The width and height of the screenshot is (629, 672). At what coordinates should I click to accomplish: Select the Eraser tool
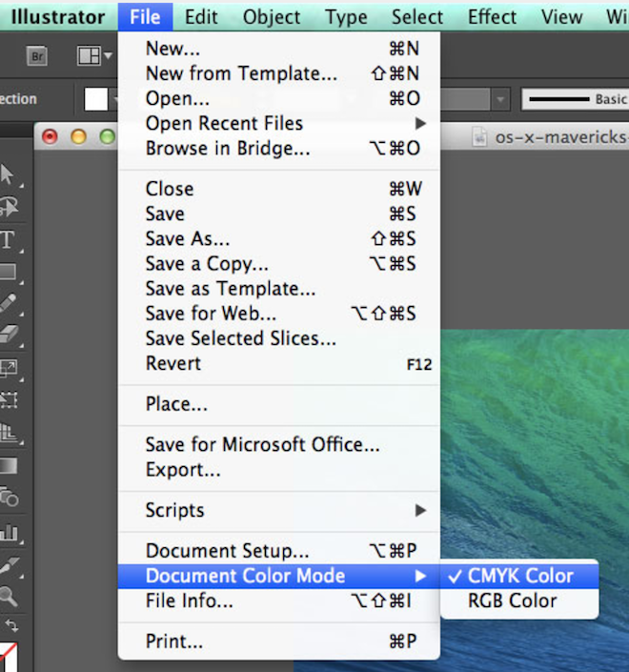[x=9, y=334]
